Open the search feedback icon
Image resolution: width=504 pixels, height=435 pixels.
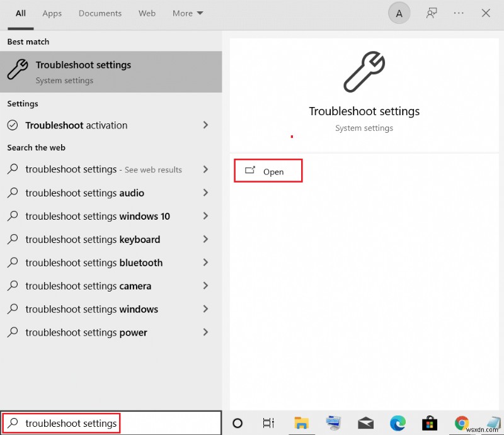[432, 13]
